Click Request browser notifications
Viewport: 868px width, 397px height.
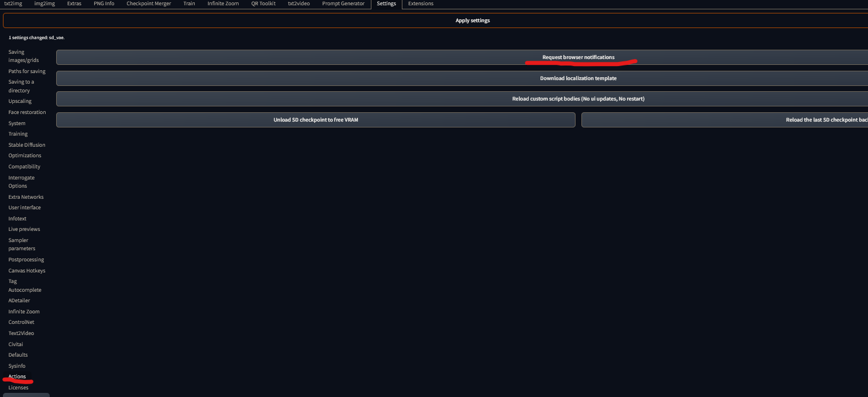click(578, 57)
